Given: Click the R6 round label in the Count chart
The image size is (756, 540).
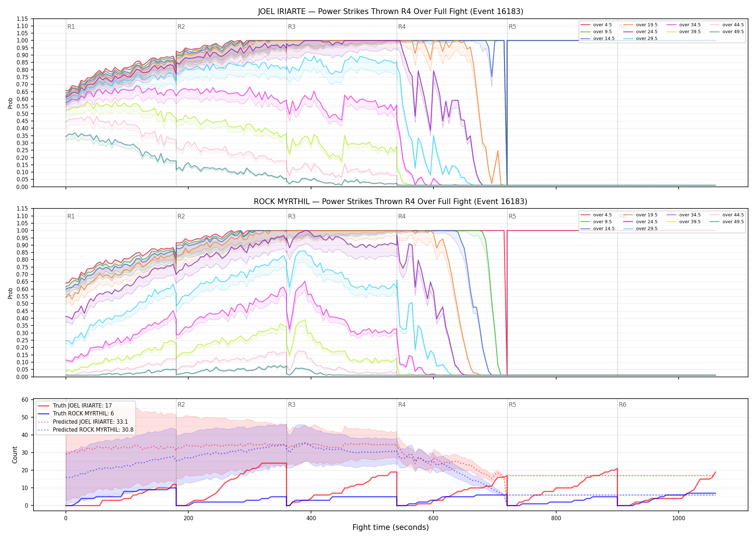Looking at the screenshot, I should (x=622, y=405).
